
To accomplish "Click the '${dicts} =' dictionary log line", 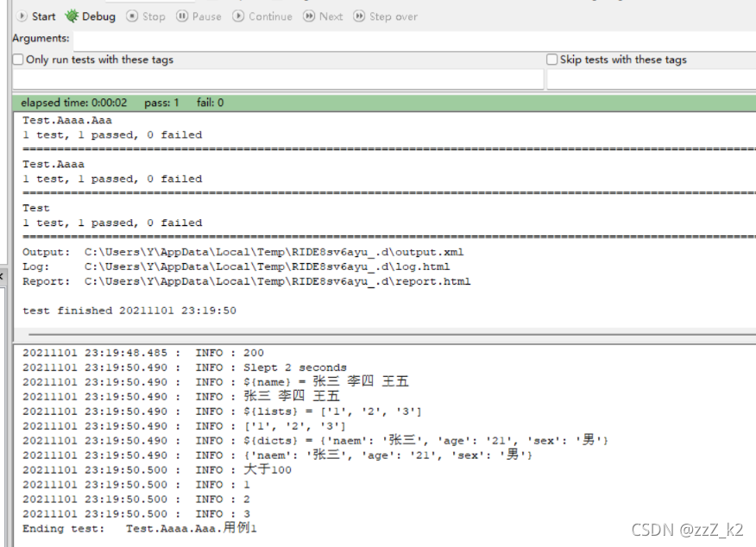I will click(315, 441).
